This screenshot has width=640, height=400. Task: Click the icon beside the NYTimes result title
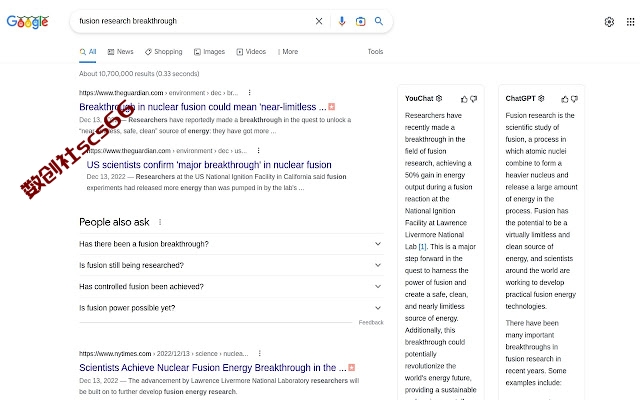click(x=351, y=368)
